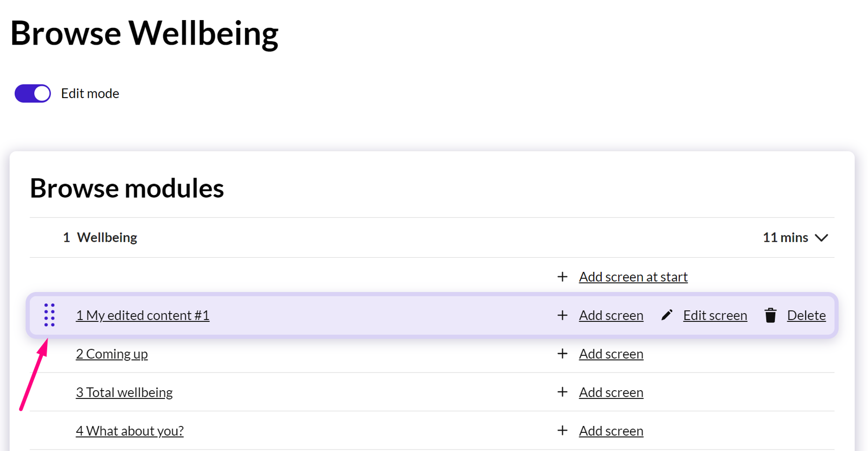Click plus icon beside Add screen at start

562,277
